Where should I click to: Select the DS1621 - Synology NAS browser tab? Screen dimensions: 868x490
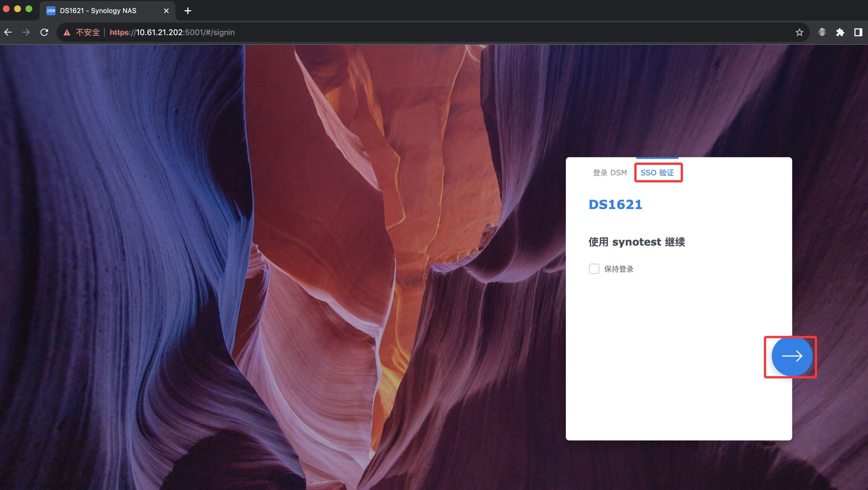click(107, 11)
